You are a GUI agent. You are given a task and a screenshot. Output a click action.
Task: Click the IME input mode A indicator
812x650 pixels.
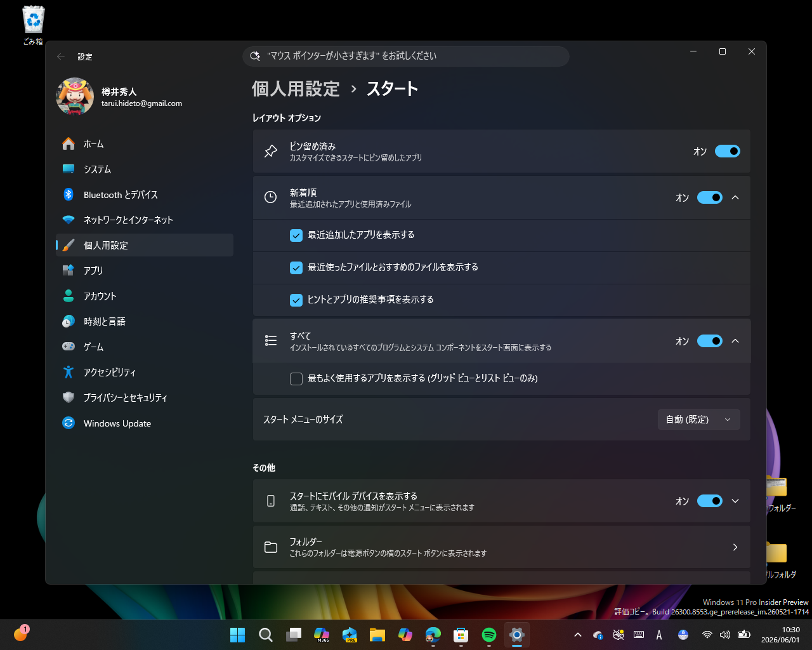click(x=659, y=635)
